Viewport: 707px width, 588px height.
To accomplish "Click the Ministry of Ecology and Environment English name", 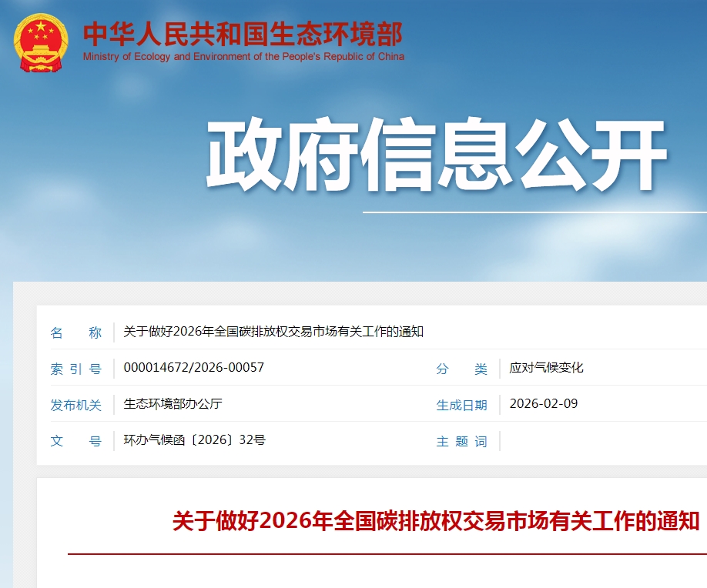I will click(x=243, y=57).
